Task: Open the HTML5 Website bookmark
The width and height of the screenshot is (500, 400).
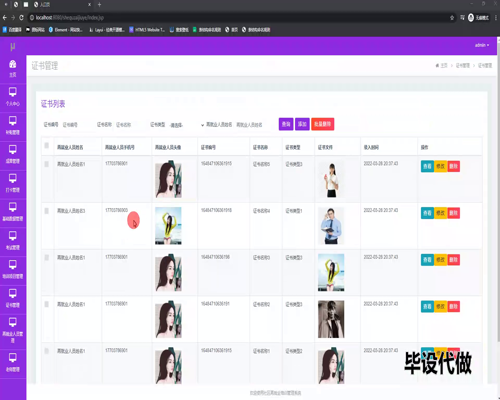Action: (x=147, y=30)
